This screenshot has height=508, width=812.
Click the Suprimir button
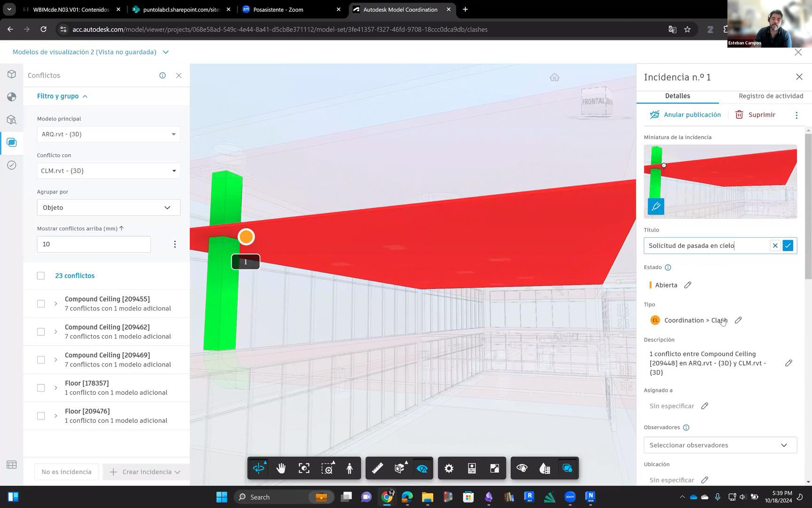[x=755, y=115]
